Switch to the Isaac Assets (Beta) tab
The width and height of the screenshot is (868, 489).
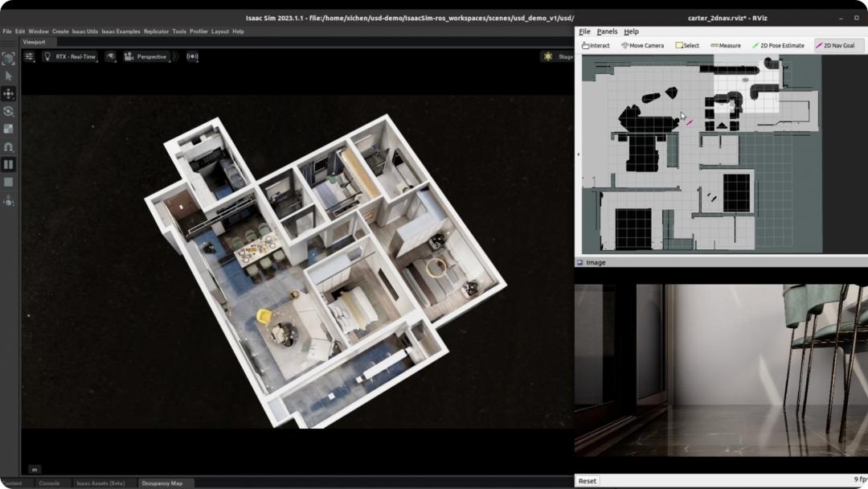[x=100, y=483]
